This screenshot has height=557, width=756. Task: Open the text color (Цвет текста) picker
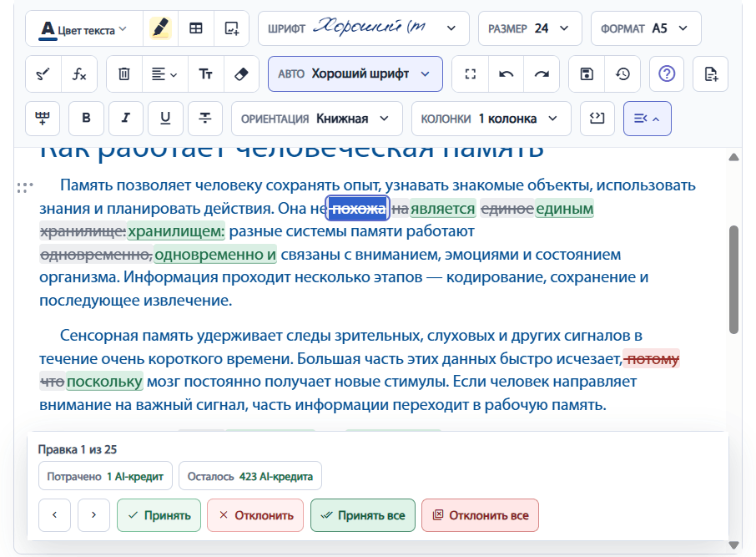84,29
